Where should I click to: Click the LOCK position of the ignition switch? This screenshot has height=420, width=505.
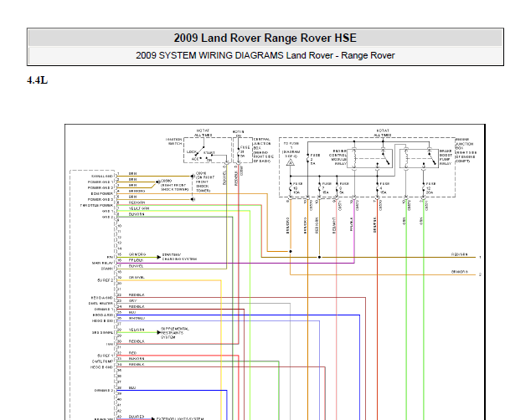click(191, 151)
